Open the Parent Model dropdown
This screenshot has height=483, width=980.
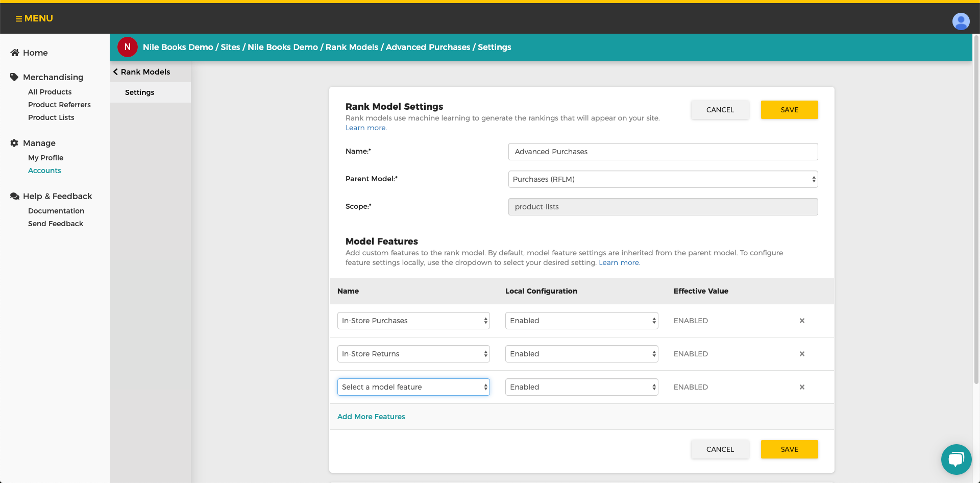[663, 179]
